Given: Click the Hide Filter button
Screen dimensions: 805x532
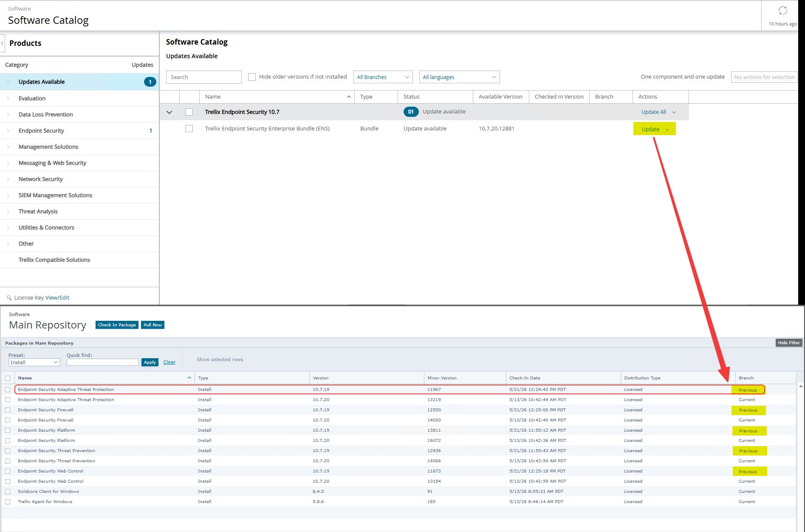Looking at the screenshot, I should 789,343.
